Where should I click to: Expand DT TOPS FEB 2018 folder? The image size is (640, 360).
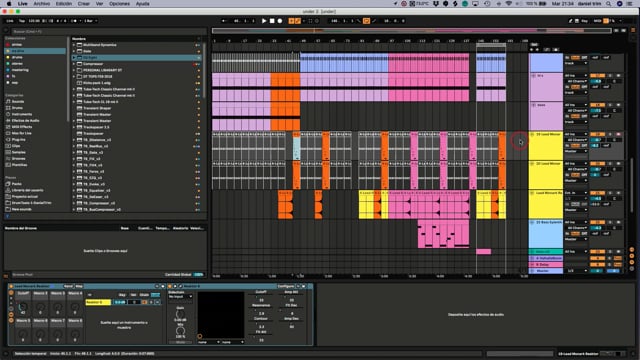(x=74, y=77)
